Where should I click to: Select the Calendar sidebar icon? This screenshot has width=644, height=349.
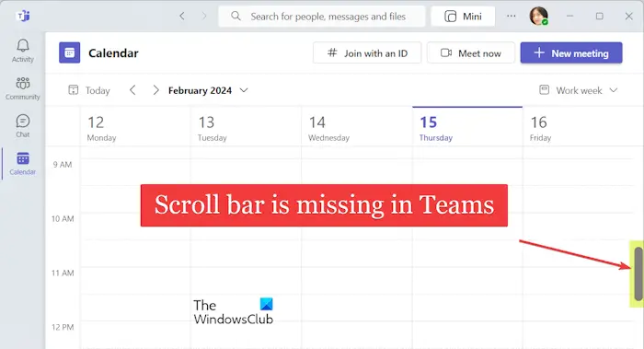pyautogui.click(x=23, y=158)
